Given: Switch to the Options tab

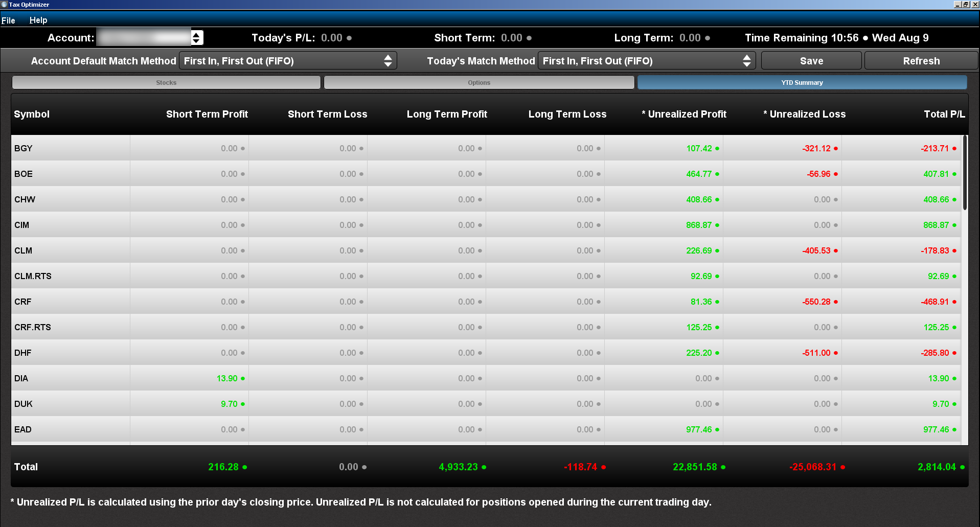Looking at the screenshot, I should 479,82.
